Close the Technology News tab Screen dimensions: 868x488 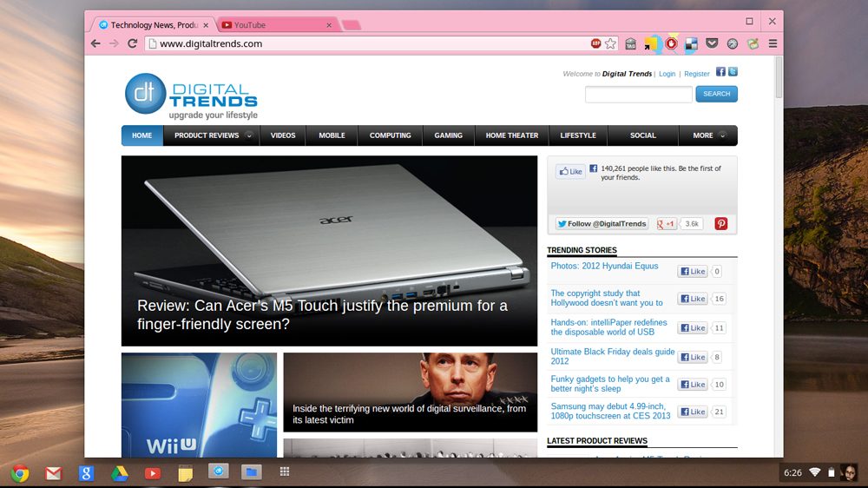(206, 25)
